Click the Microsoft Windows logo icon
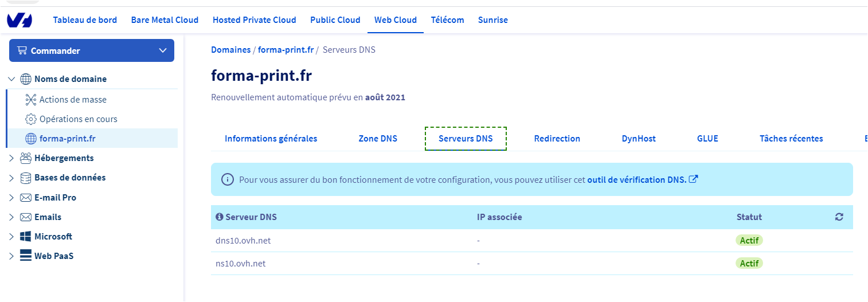The image size is (868, 302). click(26, 237)
